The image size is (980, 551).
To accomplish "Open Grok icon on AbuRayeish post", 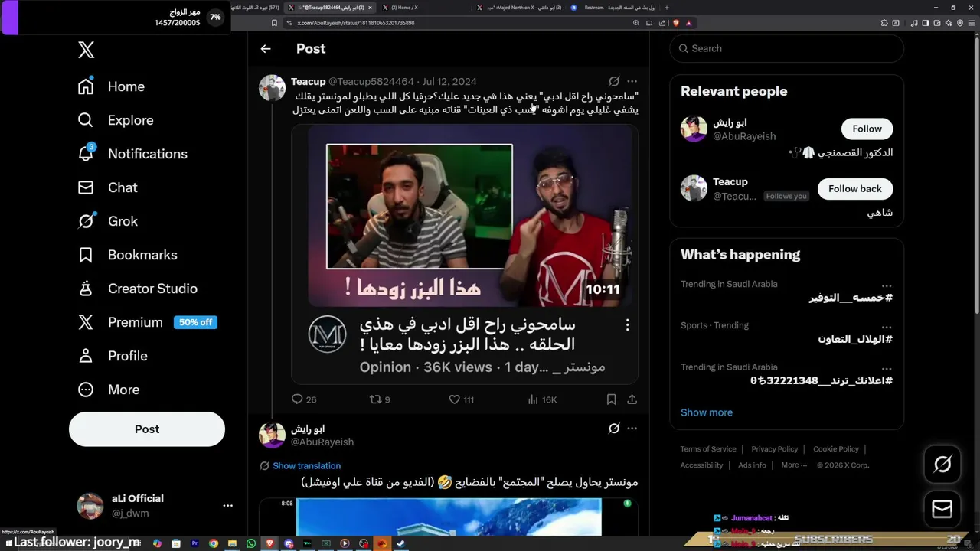I will [x=614, y=429].
